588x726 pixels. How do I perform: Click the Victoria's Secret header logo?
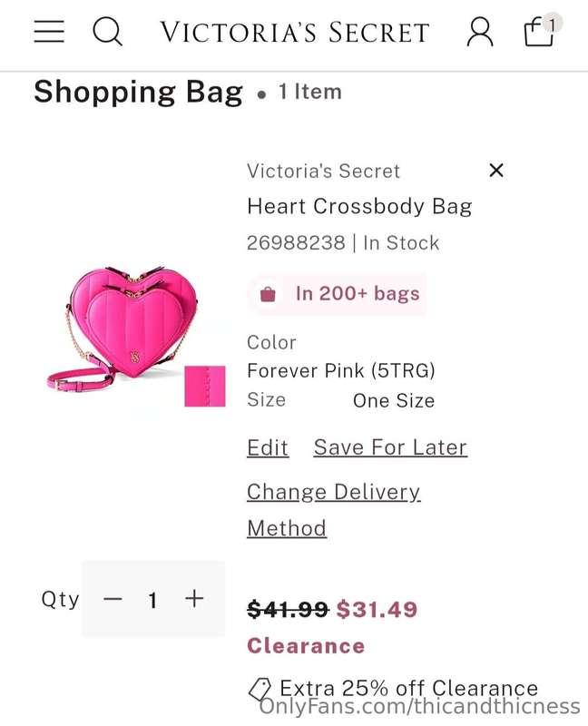coord(295,33)
